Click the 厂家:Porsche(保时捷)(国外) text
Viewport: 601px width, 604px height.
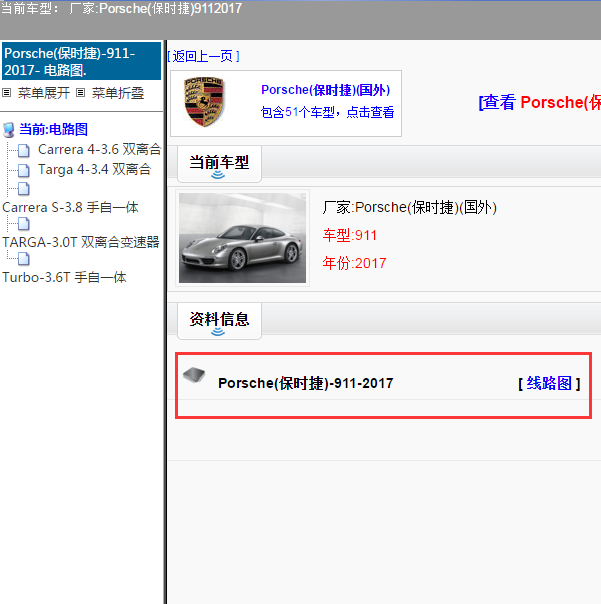tap(410, 208)
